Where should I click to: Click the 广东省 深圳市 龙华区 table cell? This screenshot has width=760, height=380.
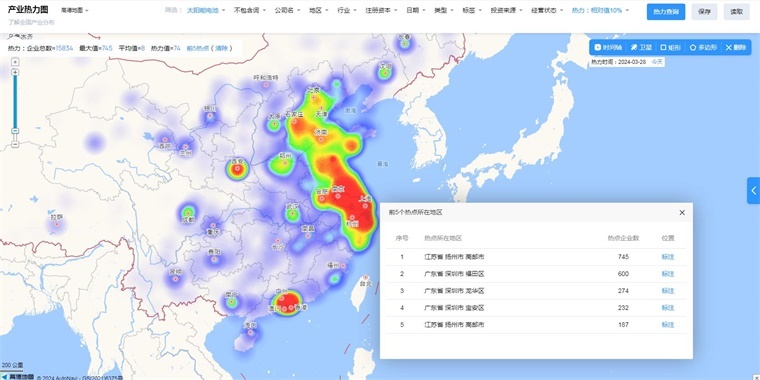tap(454, 291)
